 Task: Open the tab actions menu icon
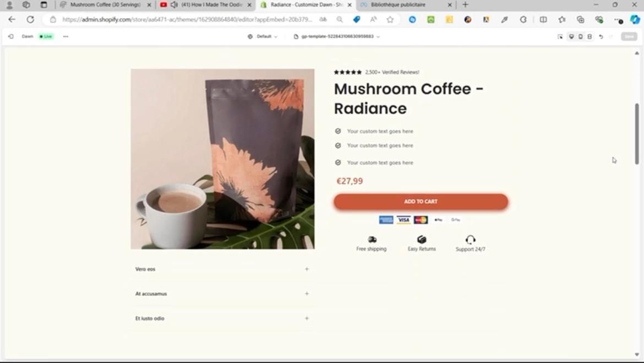44,5
